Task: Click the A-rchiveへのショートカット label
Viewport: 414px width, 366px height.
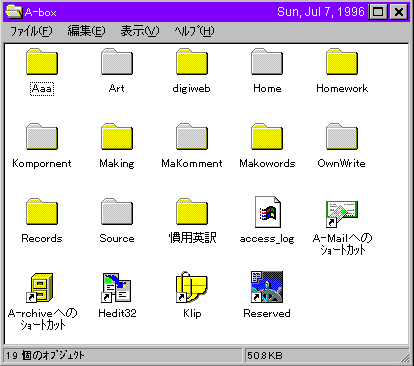Action: pyautogui.click(x=42, y=319)
